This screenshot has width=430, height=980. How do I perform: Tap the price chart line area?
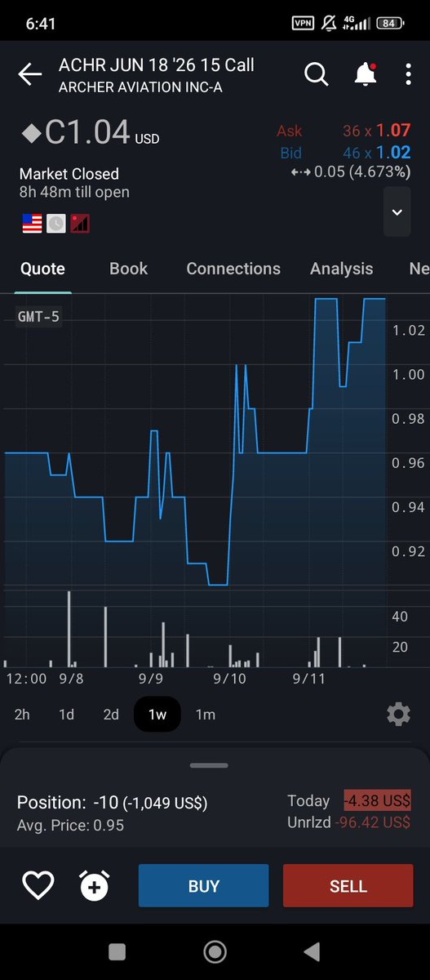(194, 441)
